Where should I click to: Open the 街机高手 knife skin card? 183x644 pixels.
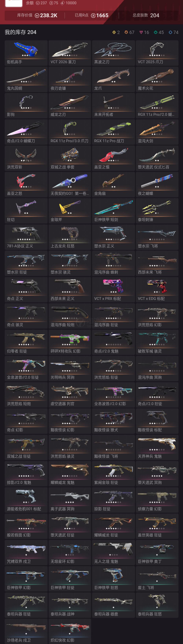tap(26, 53)
